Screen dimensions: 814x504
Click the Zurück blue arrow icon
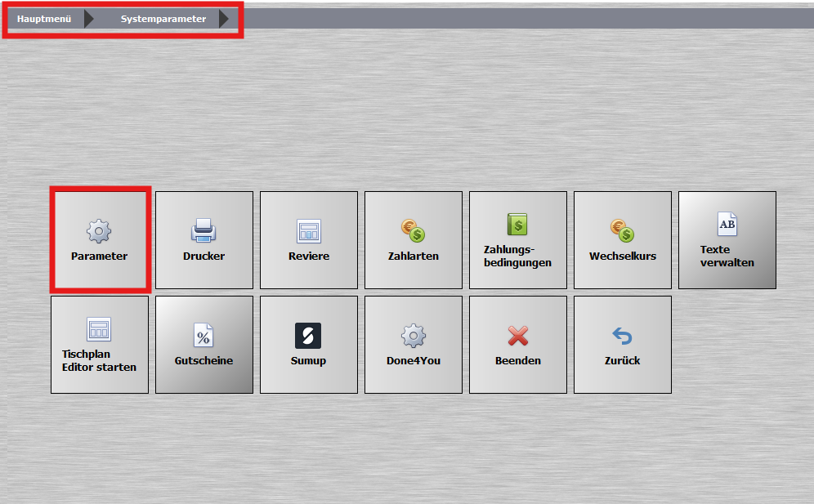(x=622, y=336)
